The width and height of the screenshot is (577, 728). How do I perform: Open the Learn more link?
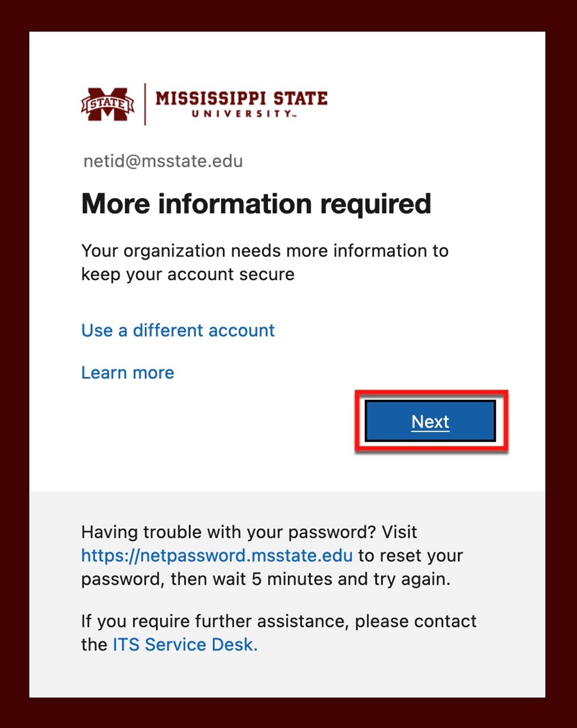128,373
